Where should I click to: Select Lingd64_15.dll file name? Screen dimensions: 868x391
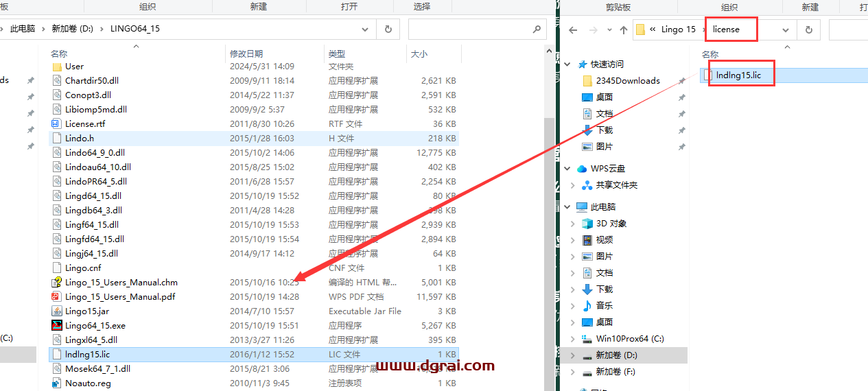92,195
